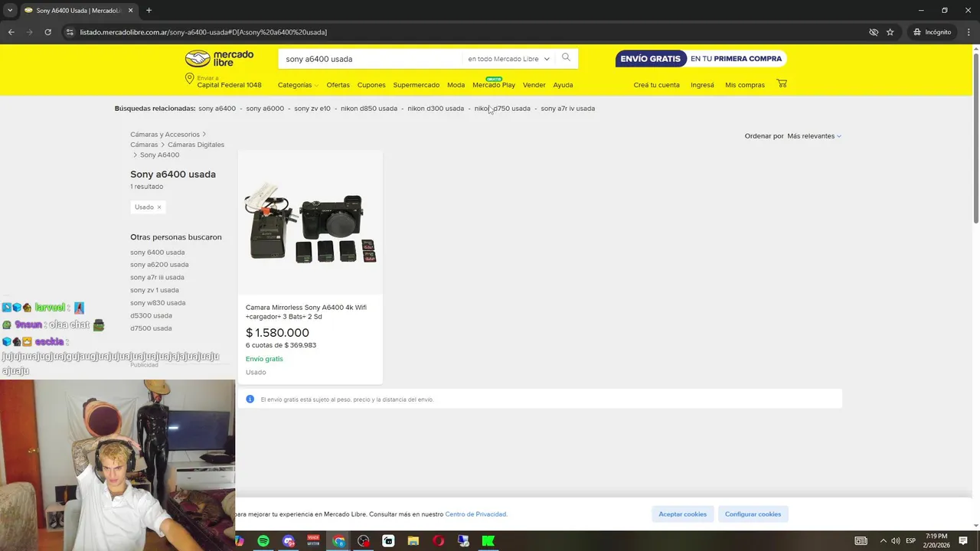The height and width of the screenshot is (551, 980).
Task: Open Kick app from the taskbar
Action: pyautogui.click(x=488, y=541)
